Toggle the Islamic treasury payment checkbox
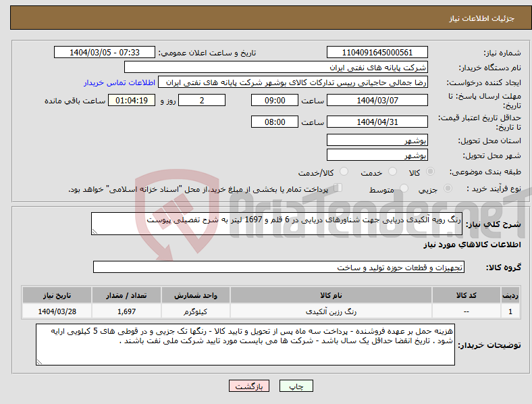This screenshot has height=404, width=532. tap(338, 188)
